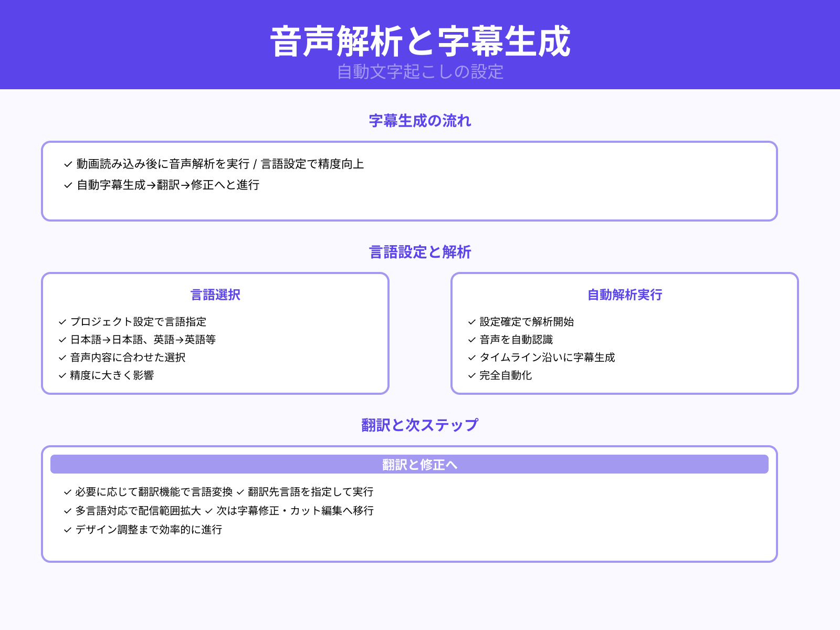
Task: Expand the 言語選択 card
Action: coord(215,295)
